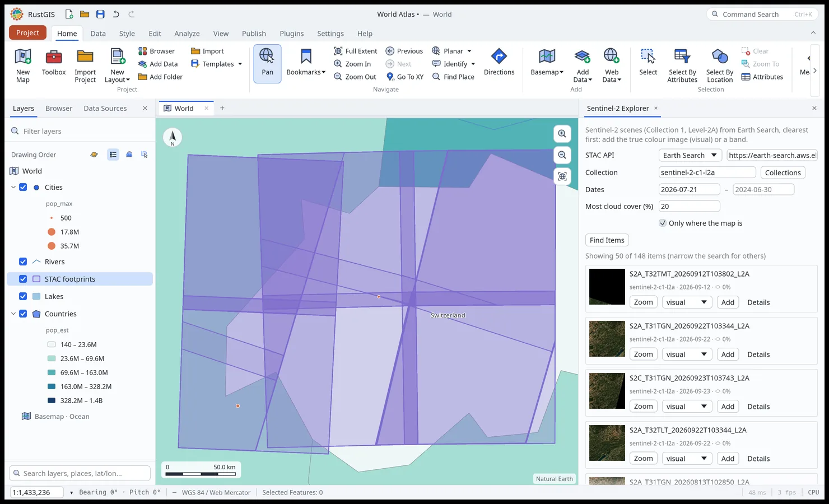
Task: Uncheck Only where the map is
Action: [663, 223]
